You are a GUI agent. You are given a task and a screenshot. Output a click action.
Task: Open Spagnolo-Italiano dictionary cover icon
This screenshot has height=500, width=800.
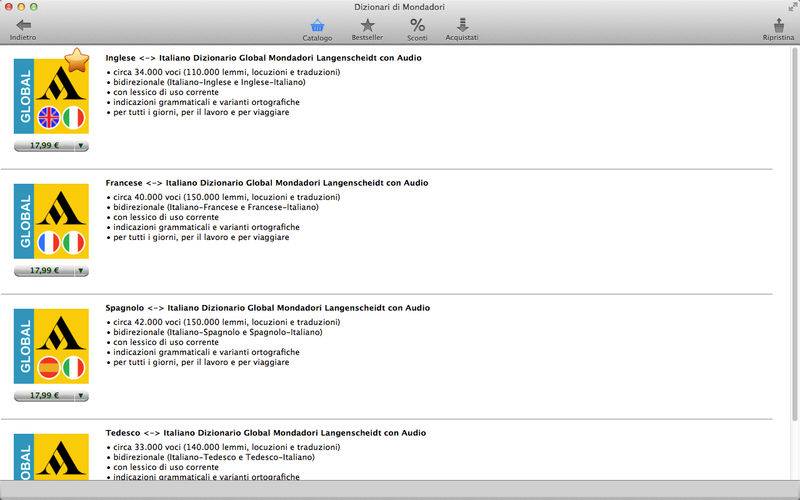[x=51, y=346]
